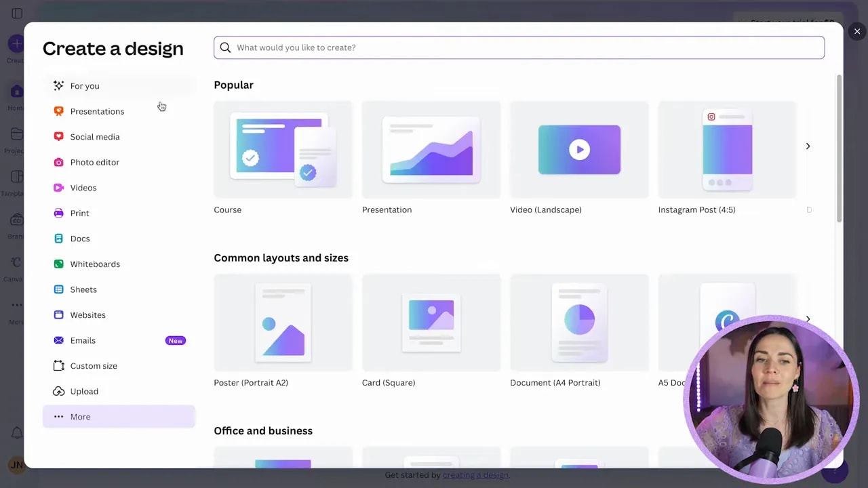Expand the Common layouts and sizes row

click(808, 319)
